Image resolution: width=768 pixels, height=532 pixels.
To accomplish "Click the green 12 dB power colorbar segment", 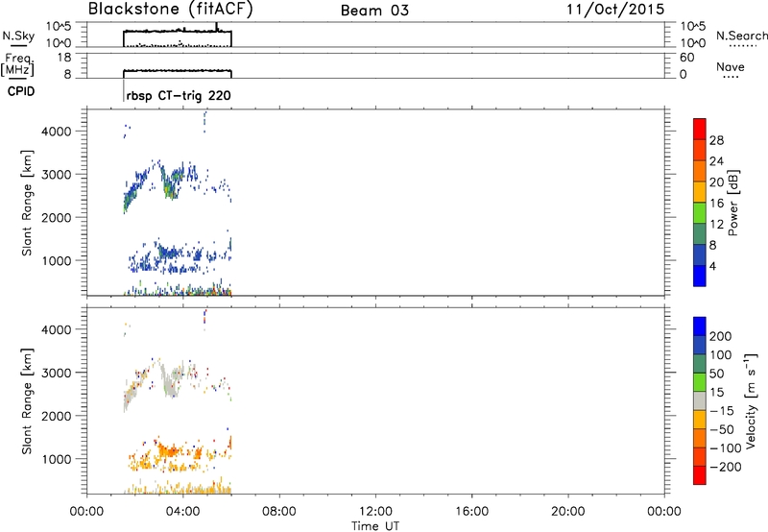I will point(700,212).
